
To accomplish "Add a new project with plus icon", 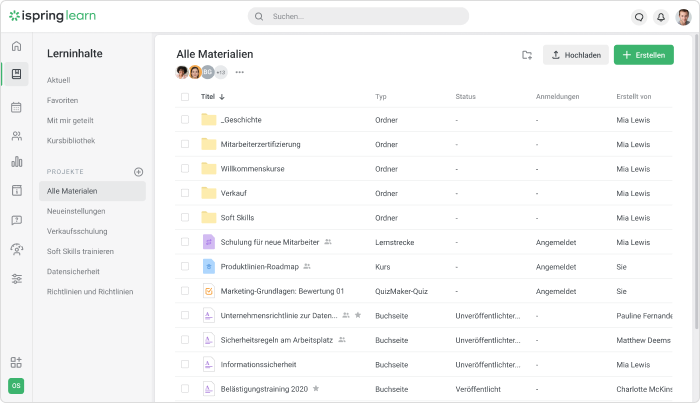I will pos(138,172).
